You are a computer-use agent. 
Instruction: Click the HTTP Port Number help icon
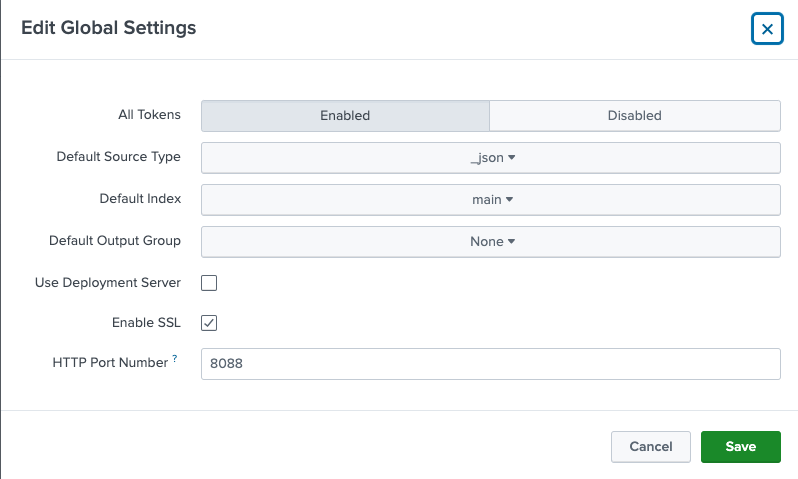coord(175,359)
